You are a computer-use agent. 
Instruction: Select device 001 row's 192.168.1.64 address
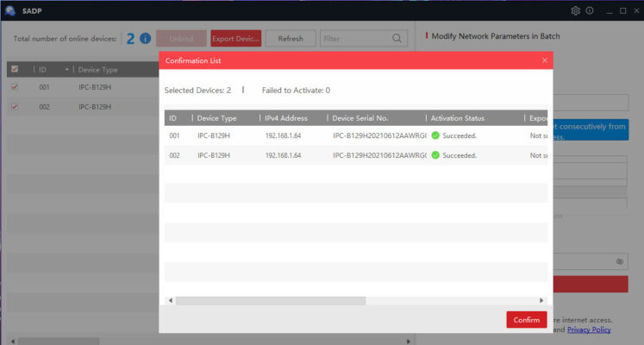[283, 135]
